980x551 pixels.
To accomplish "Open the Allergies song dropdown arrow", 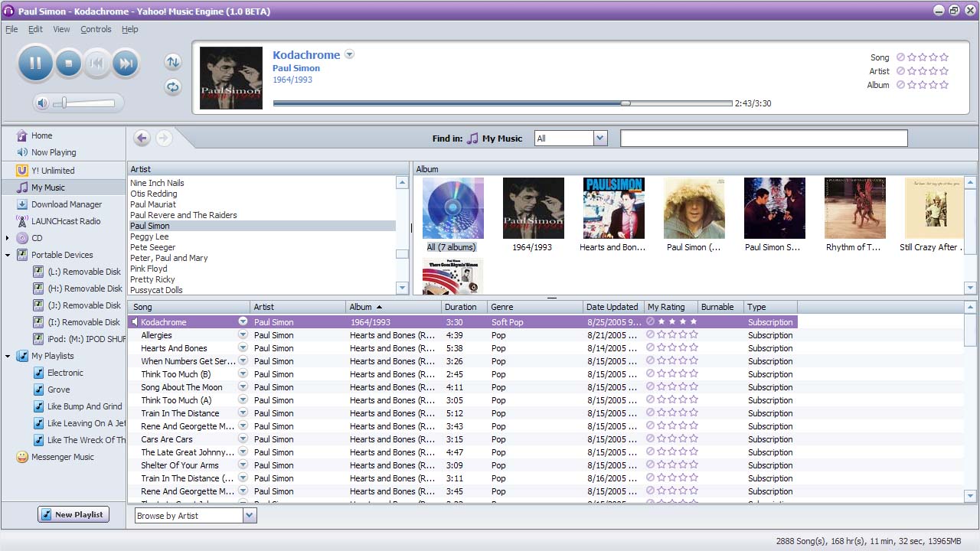I will click(x=243, y=335).
